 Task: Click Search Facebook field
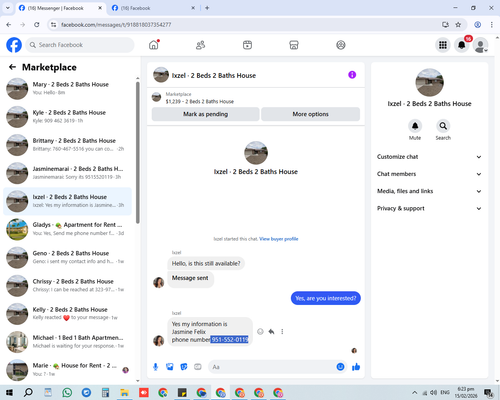tap(80, 45)
